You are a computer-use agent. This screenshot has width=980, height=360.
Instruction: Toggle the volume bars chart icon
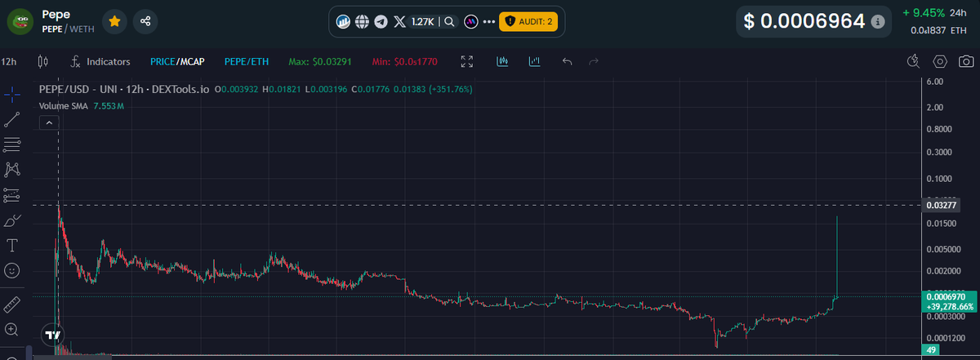tap(535, 61)
